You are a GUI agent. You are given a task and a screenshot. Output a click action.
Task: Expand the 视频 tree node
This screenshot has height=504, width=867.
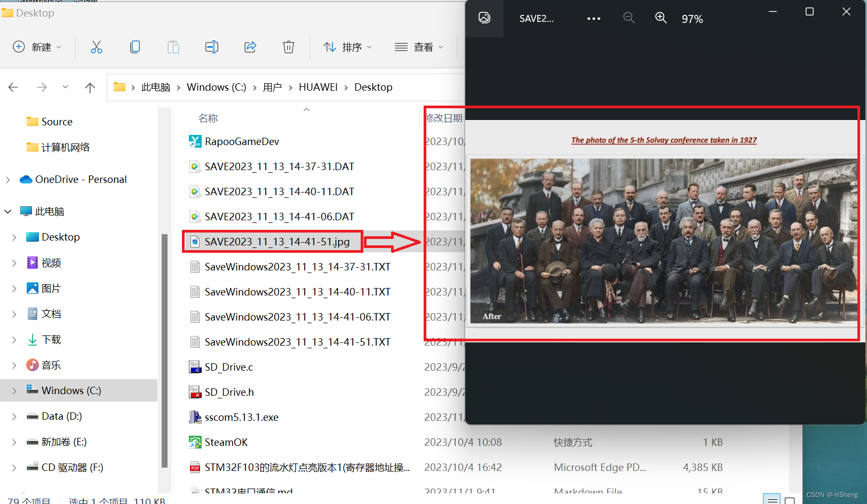click(14, 263)
